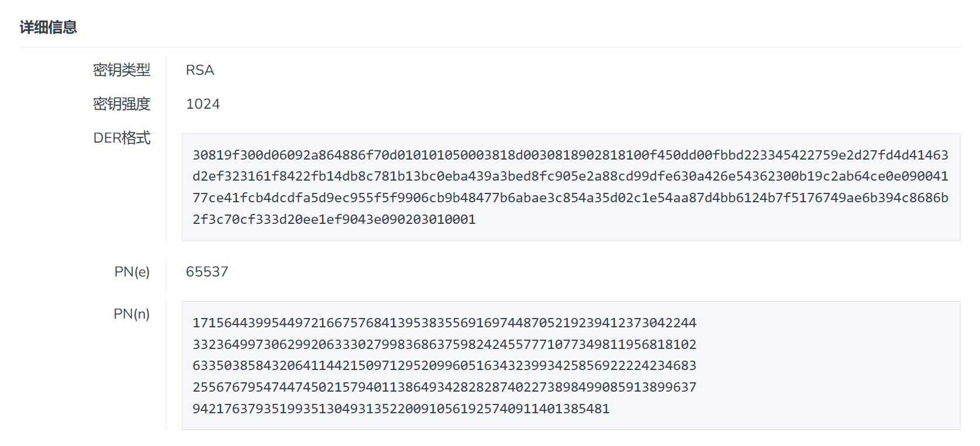Click inside the DER hex code box
Viewport: 980px width, 446px height.
pyautogui.click(x=571, y=187)
